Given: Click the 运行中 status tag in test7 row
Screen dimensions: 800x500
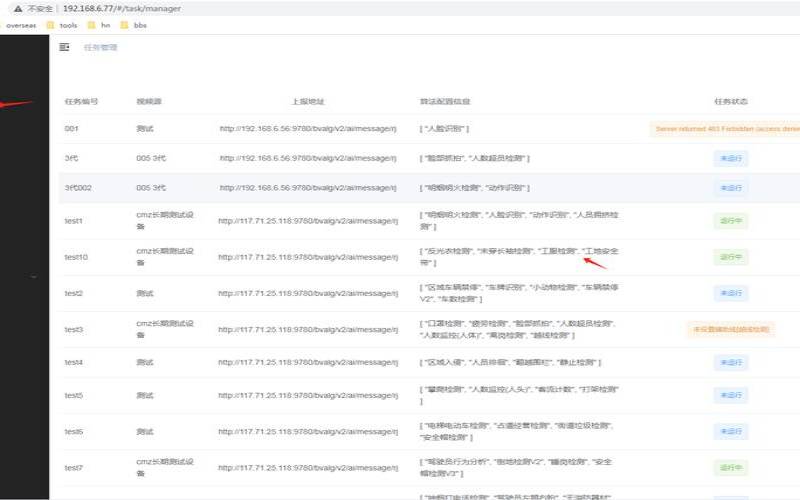Looking at the screenshot, I should click(x=731, y=468).
